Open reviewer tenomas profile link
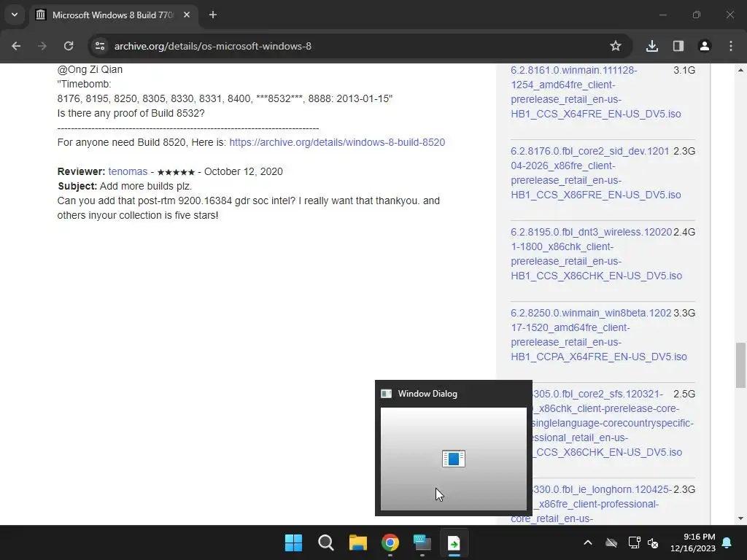Screen dimensions: 747x560 tap(128, 171)
